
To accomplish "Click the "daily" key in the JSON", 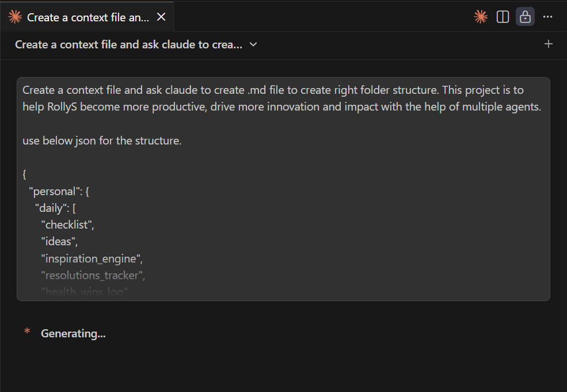I will (x=51, y=208).
